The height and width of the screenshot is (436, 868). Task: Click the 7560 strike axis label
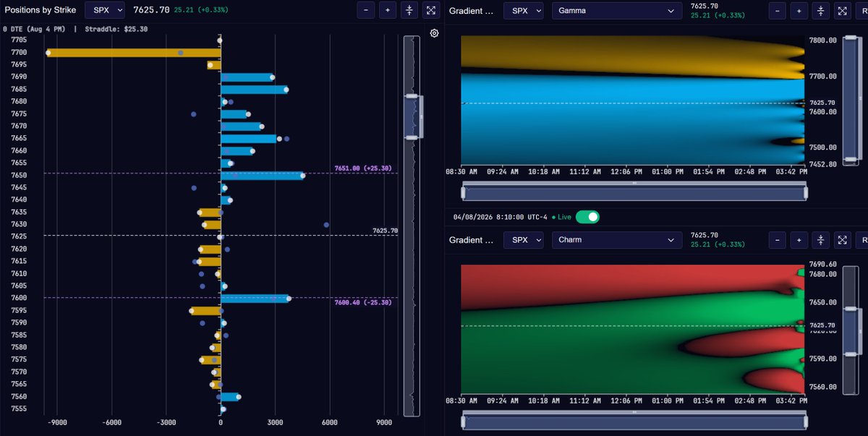click(19, 396)
